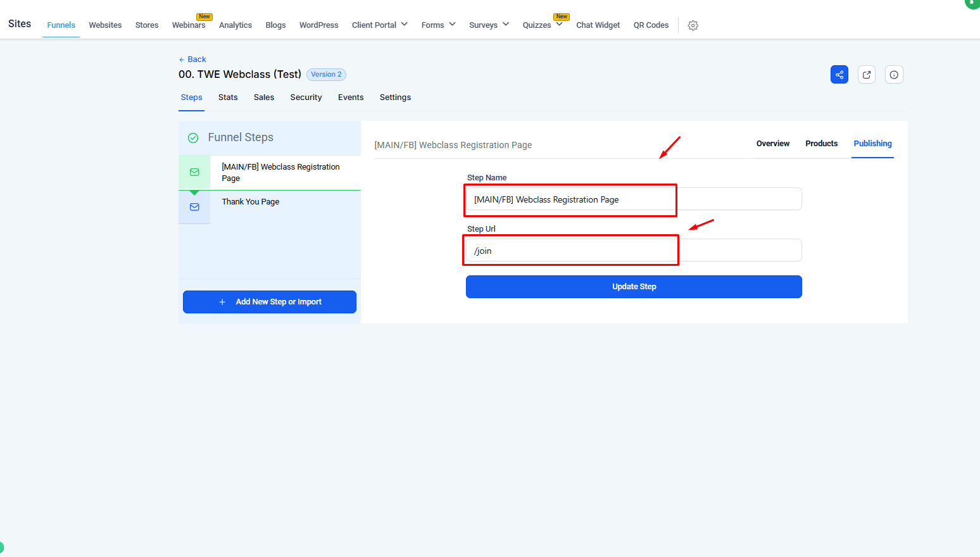The image size is (980, 557).
Task: Click Add New Step or Import
Action: pos(270,302)
